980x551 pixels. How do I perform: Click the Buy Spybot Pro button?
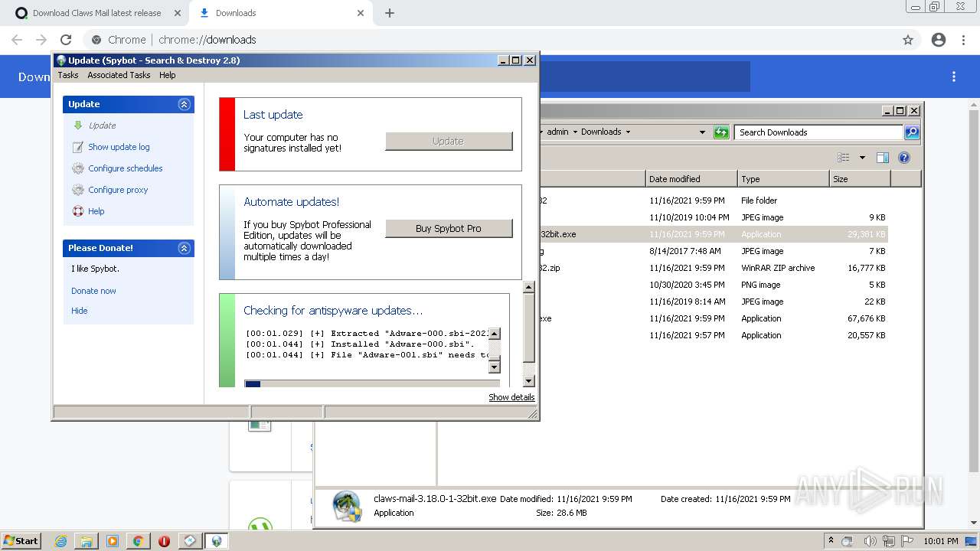click(x=449, y=228)
